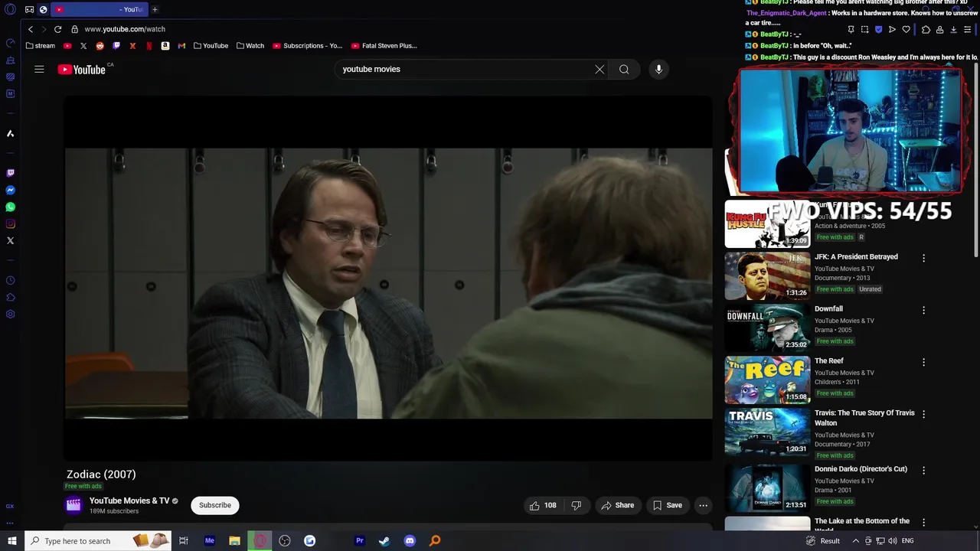Click the Netflix bookmark icon
The height and width of the screenshot is (551, 980).
(149, 46)
